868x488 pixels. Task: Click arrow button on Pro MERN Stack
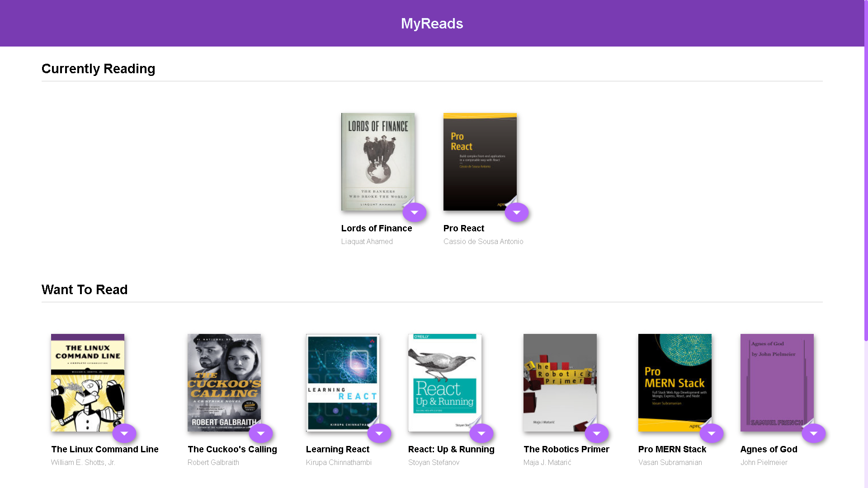coord(712,433)
